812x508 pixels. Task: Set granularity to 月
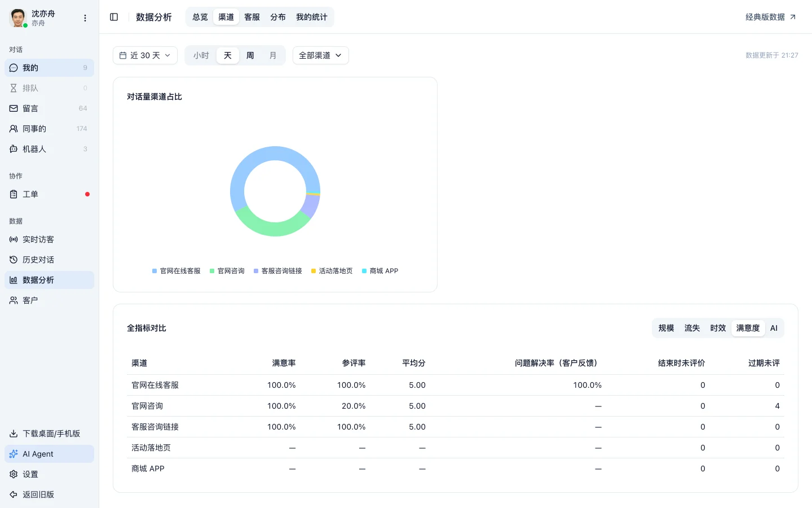(x=273, y=55)
